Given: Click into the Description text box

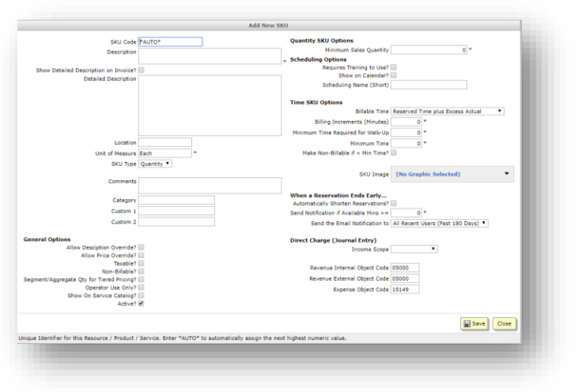Looking at the screenshot, I should tap(210, 56).
